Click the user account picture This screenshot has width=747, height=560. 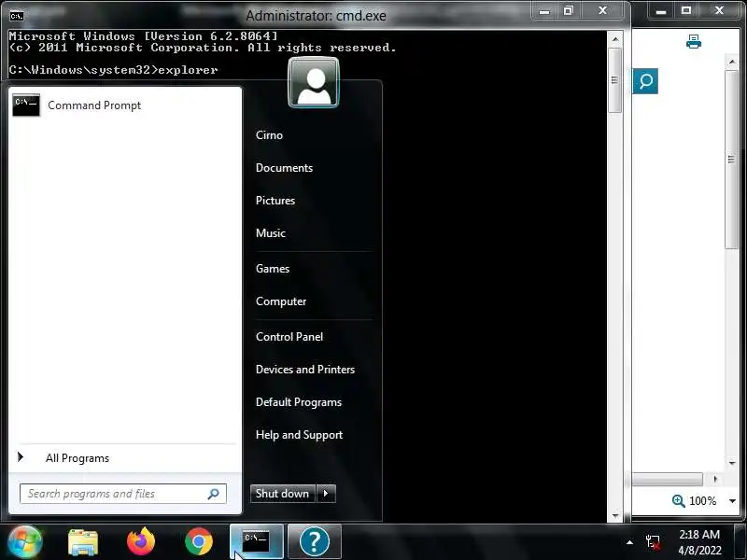[314, 82]
